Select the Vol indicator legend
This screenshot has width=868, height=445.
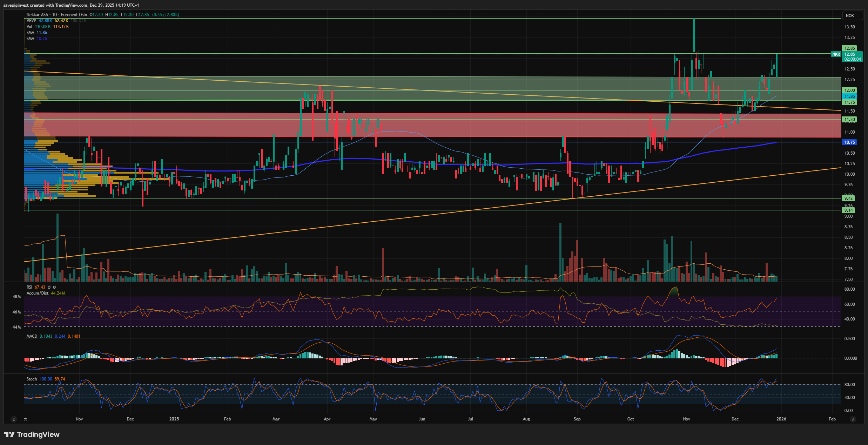tap(29, 27)
